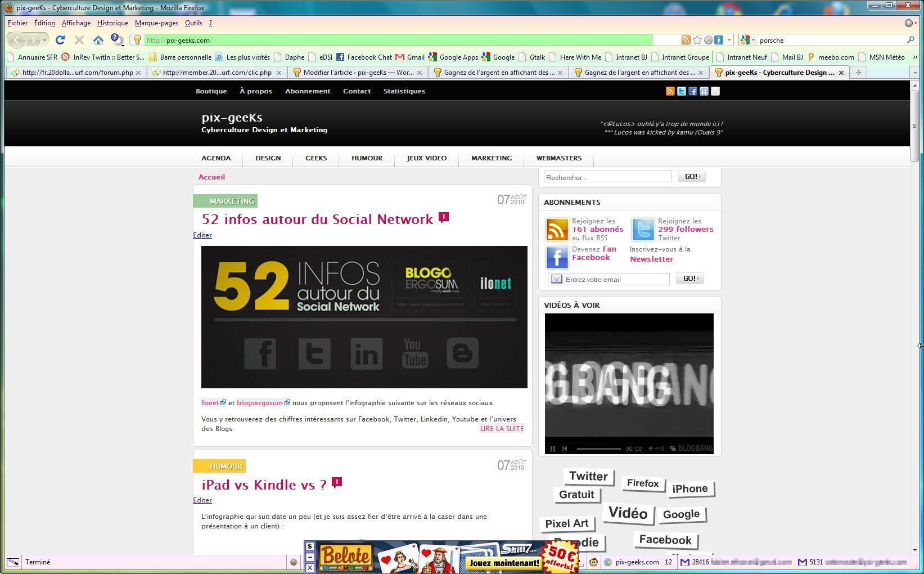Close the Belote ad with its X button
This screenshot has height=574, width=924.
[310, 568]
